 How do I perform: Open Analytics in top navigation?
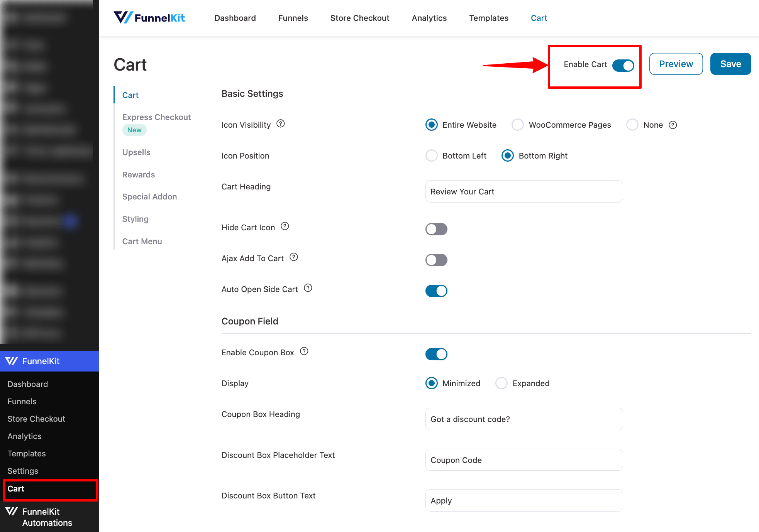(x=429, y=18)
